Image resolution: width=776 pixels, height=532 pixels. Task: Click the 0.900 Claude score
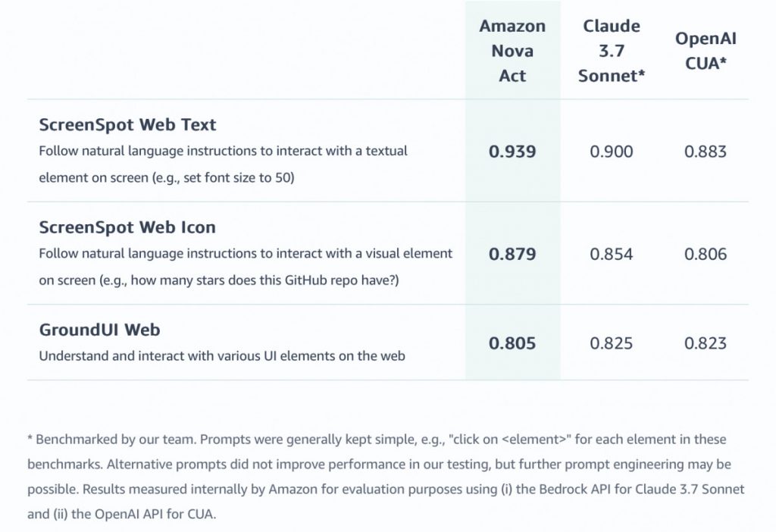click(612, 152)
